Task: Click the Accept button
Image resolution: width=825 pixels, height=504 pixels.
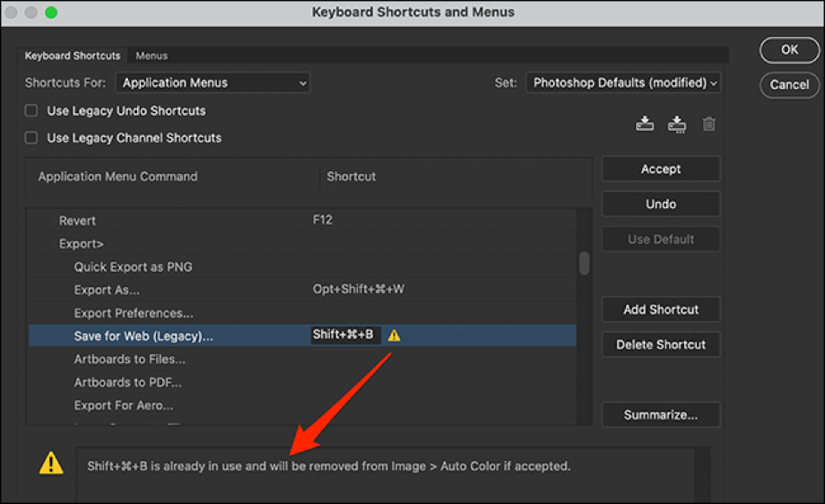Action: (661, 169)
